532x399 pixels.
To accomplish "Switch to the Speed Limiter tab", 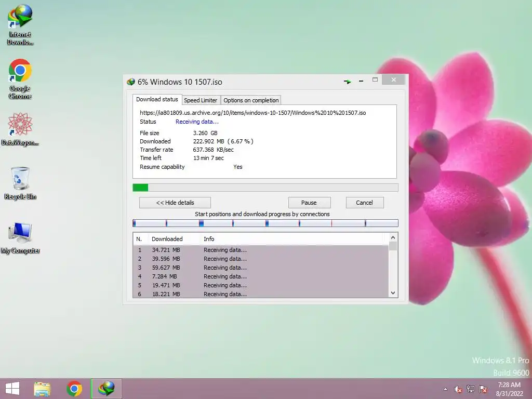I will pos(201,100).
